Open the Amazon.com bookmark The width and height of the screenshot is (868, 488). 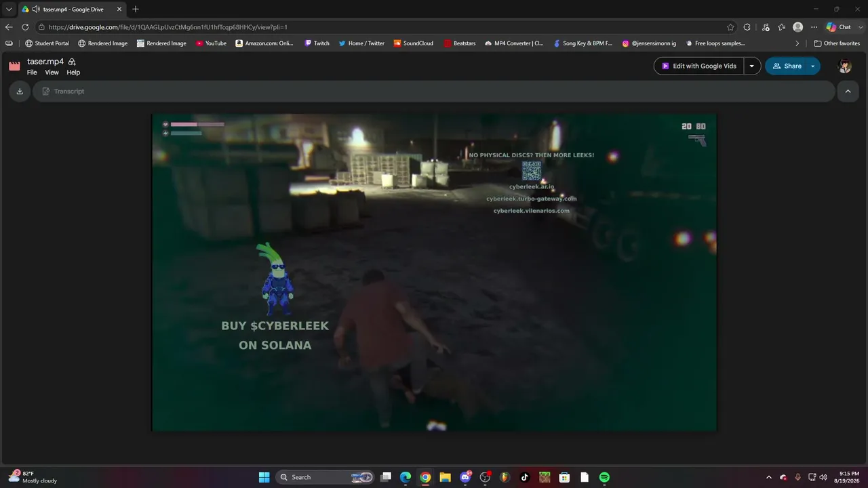coord(264,43)
